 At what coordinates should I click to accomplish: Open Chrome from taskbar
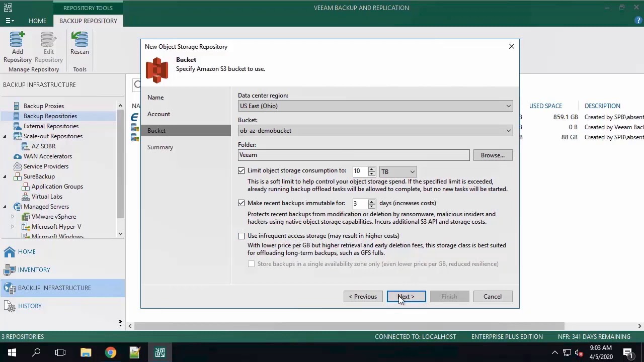[110, 352]
